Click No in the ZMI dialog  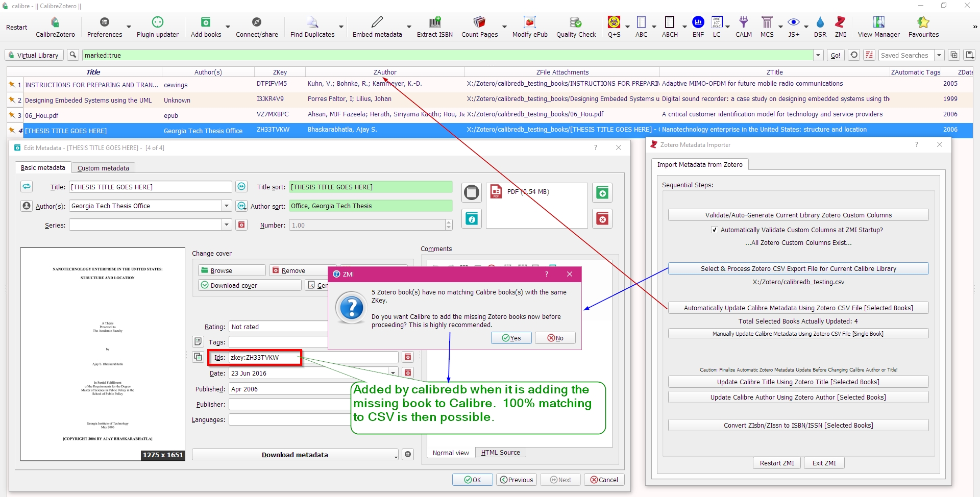(555, 338)
